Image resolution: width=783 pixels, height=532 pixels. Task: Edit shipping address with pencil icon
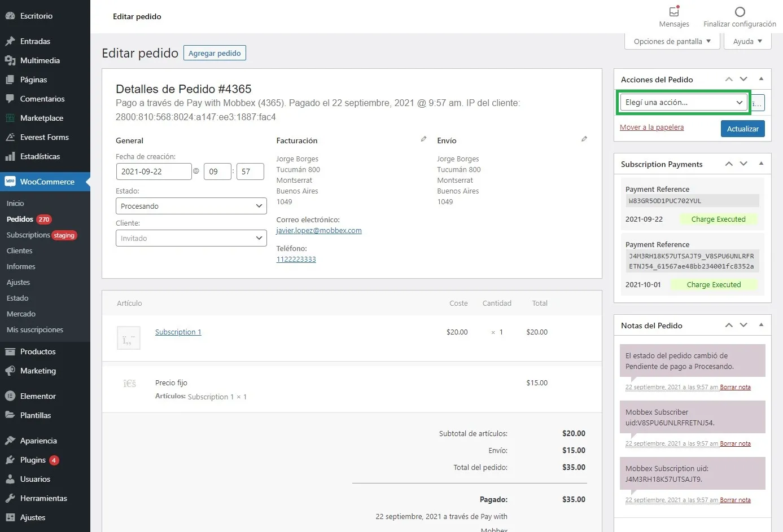click(584, 139)
